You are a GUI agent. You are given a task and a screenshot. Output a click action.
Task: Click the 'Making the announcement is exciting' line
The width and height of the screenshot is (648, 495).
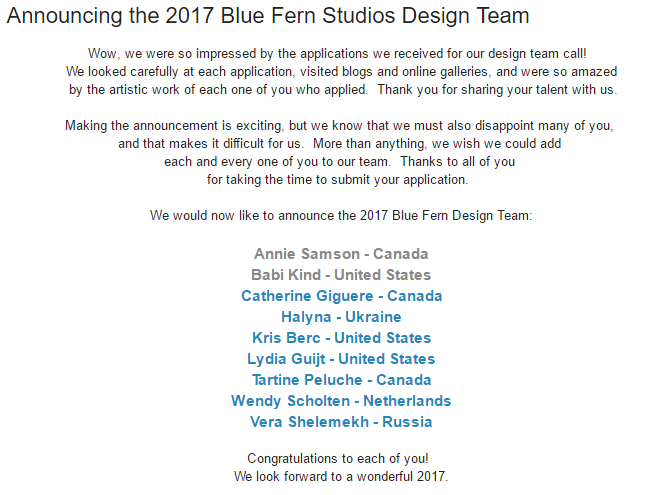coord(339,126)
